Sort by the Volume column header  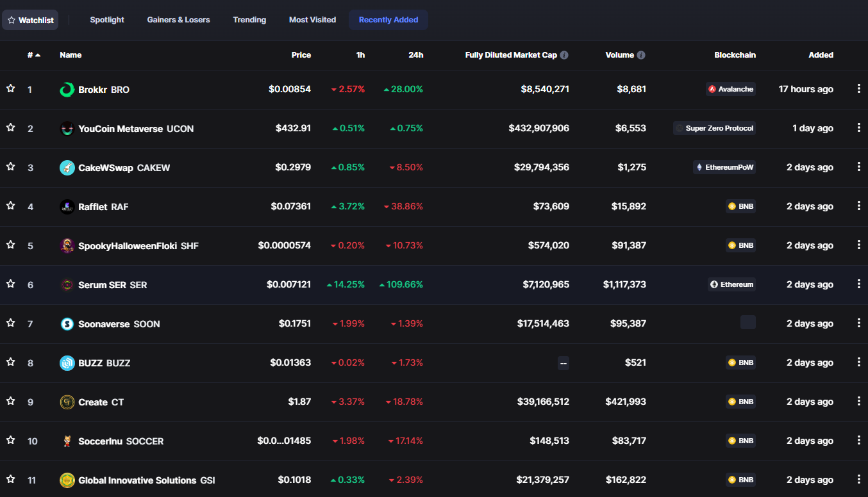click(620, 55)
